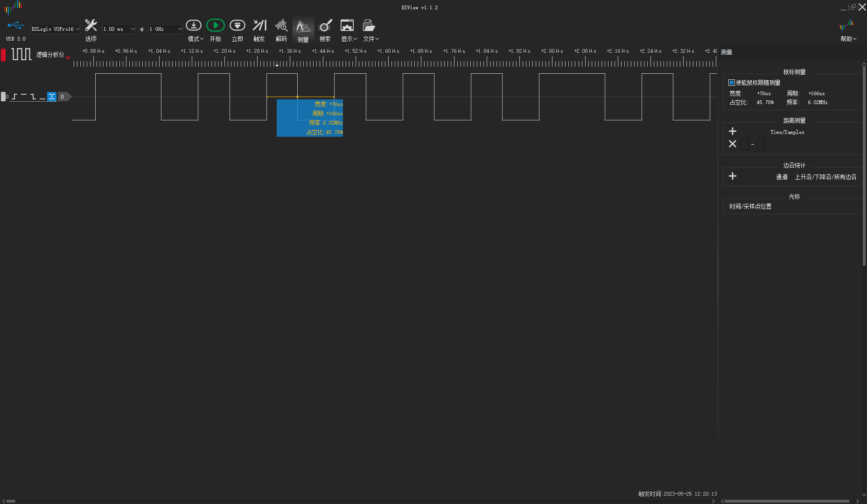Image resolution: width=867 pixels, height=504 pixels.
Task: Add an edge statistics entry with plus icon
Action: tap(733, 176)
